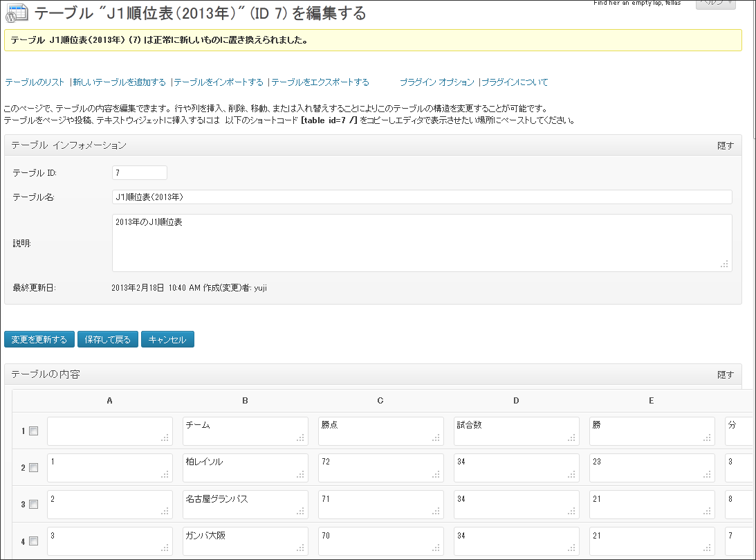This screenshot has width=756, height=560.
Task: Click the 最終更新日 timestamp text
Action: (189, 288)
